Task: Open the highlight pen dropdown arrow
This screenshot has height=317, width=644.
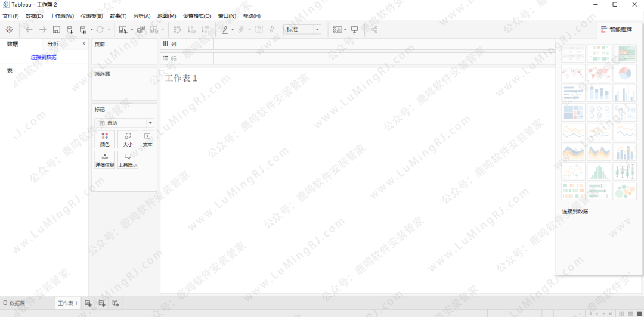Action: (233, 30)
